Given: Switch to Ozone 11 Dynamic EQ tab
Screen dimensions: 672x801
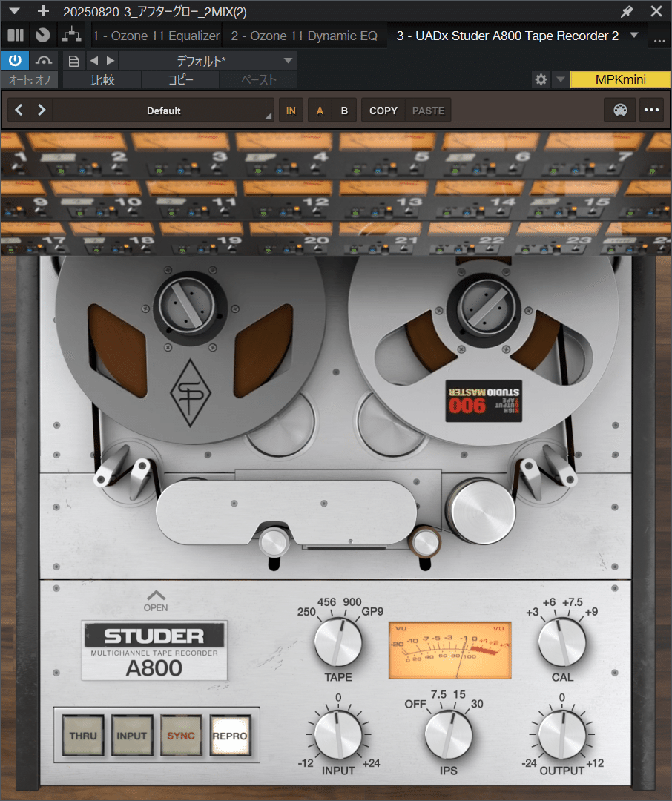Looking at the screenshot, I should tap(304, 36).
